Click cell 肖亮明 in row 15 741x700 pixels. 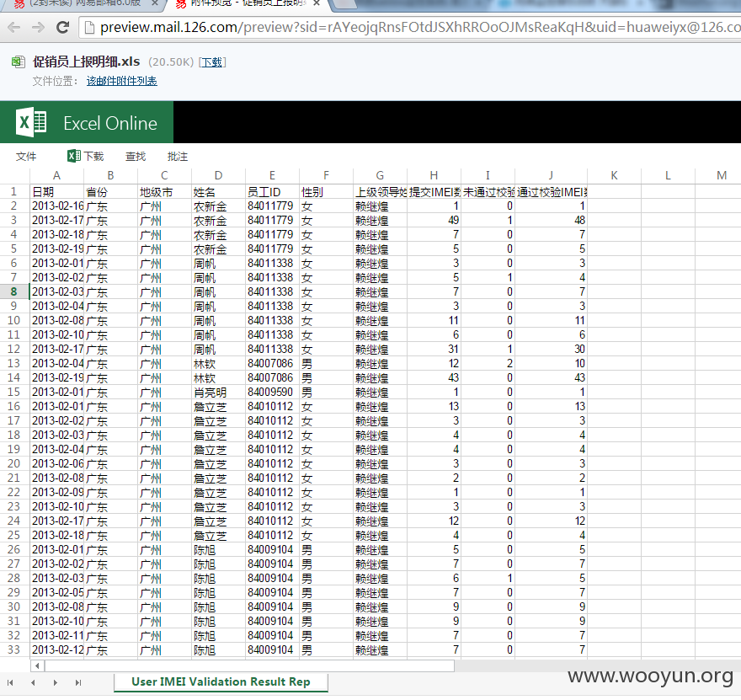point(218,393)
